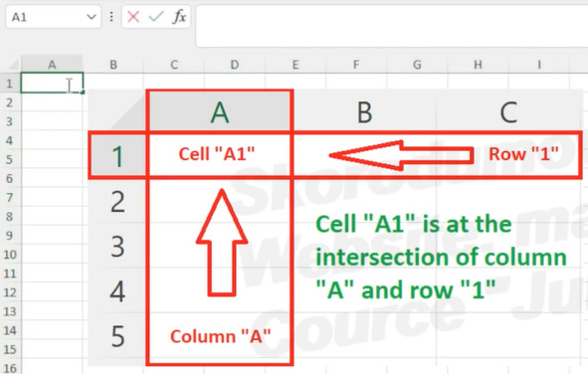588x374 pixels.
Task: Click the Cancel X icon in formula bar
Action: click(133, 17)
